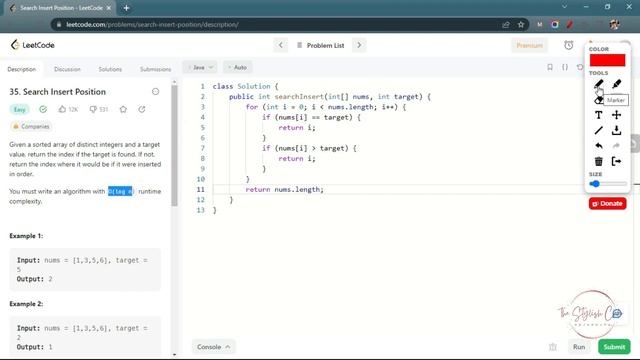Open a new browser tab
The width and height of the screenshot is (640, 360).
(127, 8)
